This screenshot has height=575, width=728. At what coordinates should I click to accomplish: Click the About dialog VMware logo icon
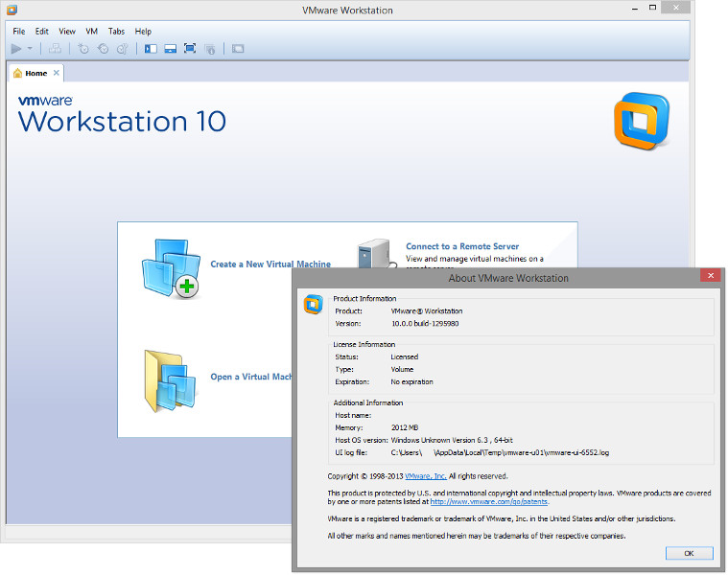click(x=314, y=305)
